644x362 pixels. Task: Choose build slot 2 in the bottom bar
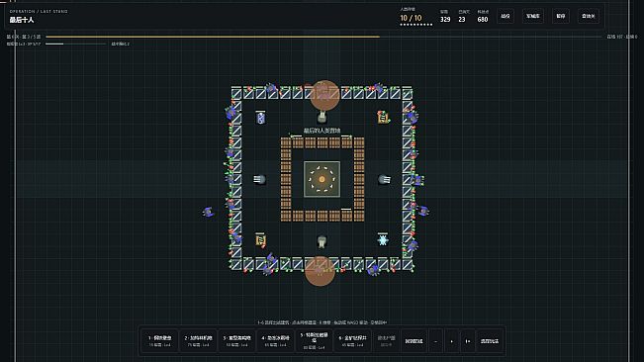[199, 341]
